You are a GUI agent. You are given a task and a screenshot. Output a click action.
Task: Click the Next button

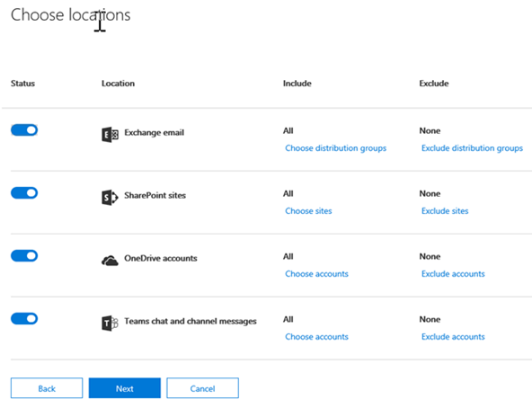125,388
